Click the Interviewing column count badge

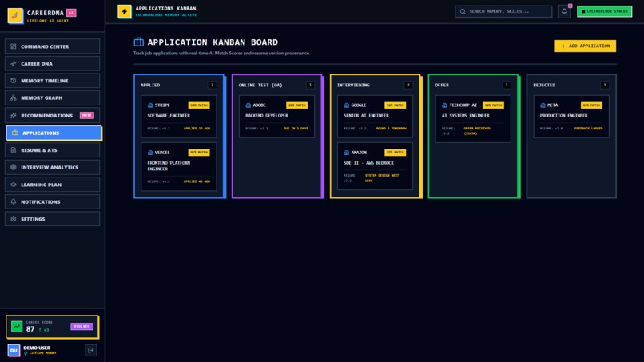point(408,85)
